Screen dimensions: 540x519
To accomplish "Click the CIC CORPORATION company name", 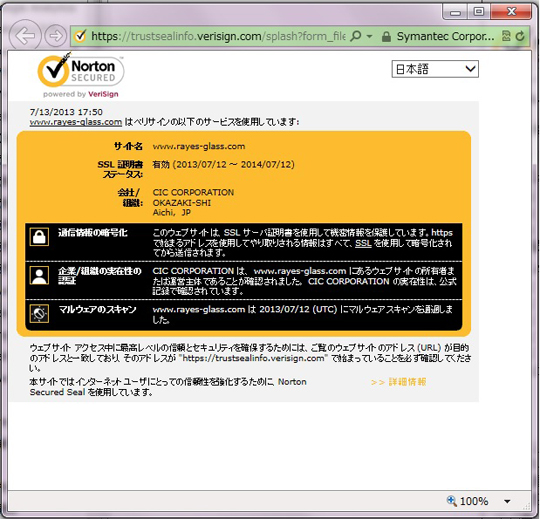I will coord(193,192).
